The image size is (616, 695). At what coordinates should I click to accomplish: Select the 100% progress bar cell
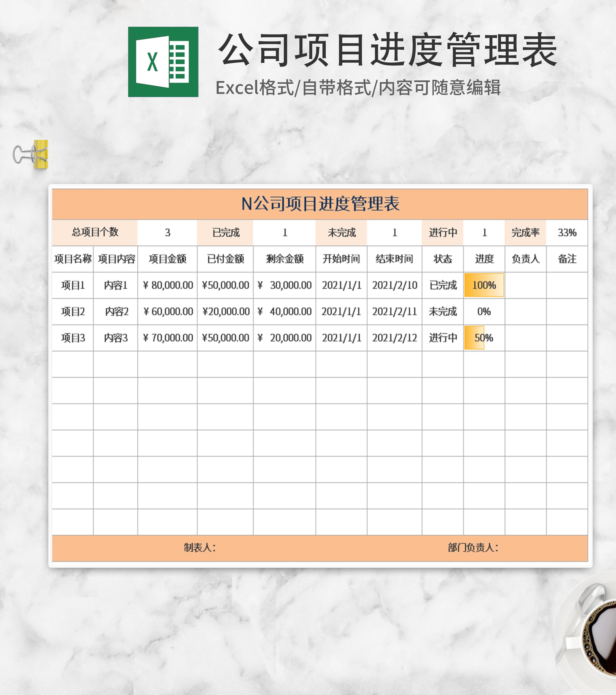pos(484,285)
